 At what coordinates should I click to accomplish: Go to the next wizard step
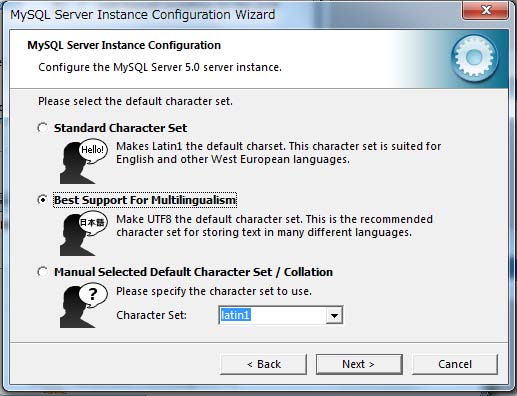point(359,364)
